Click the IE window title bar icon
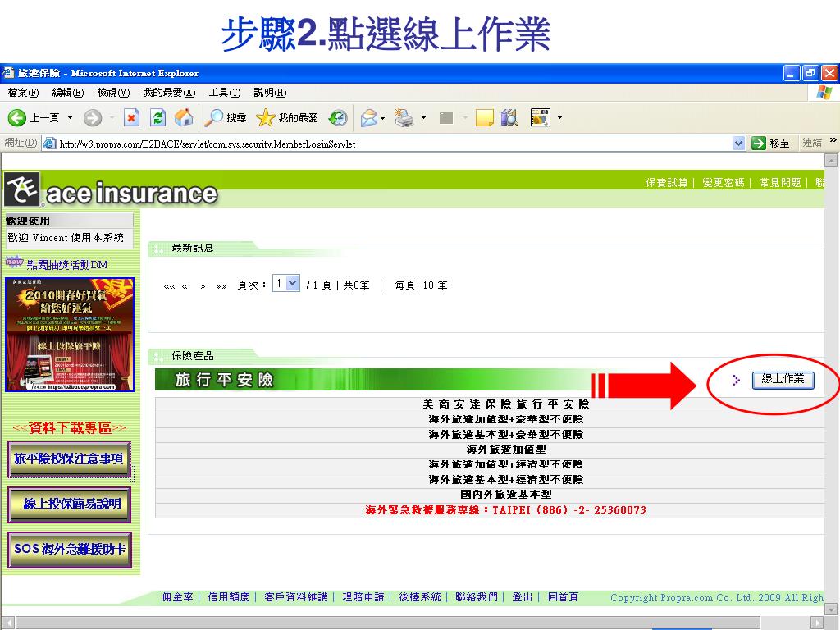This screenshot has width=840, height=630. [x=8, y=73]
